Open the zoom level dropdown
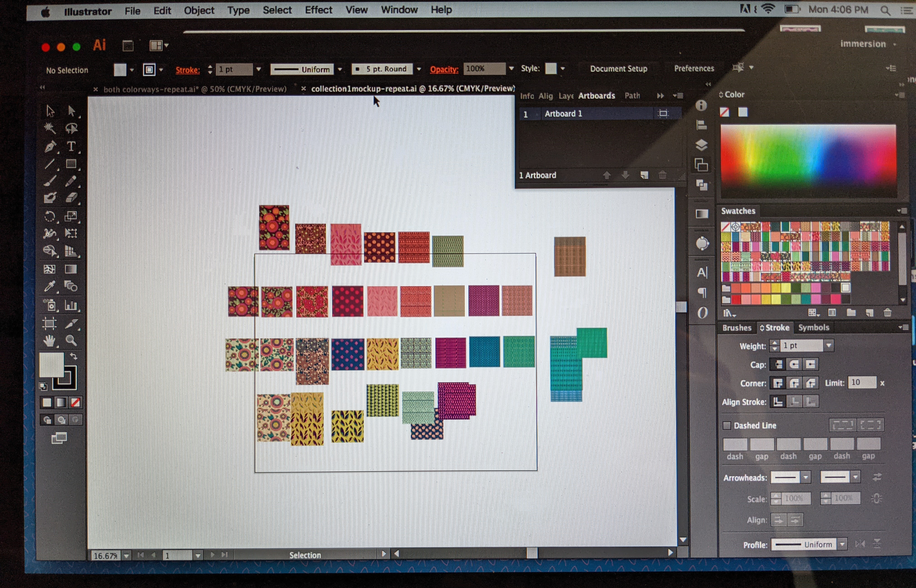Viewport: 916px width, 588px height. pos(126,556)
